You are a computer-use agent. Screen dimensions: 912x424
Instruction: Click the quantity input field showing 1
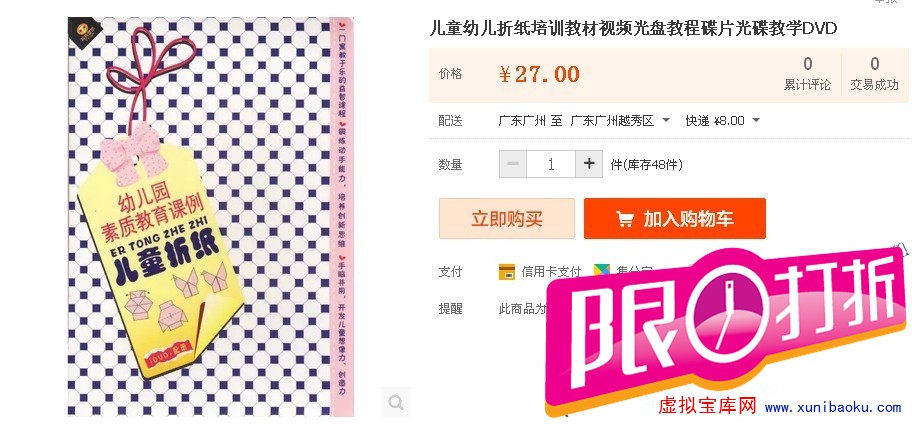pyautogui.click(x=551, y=164)
